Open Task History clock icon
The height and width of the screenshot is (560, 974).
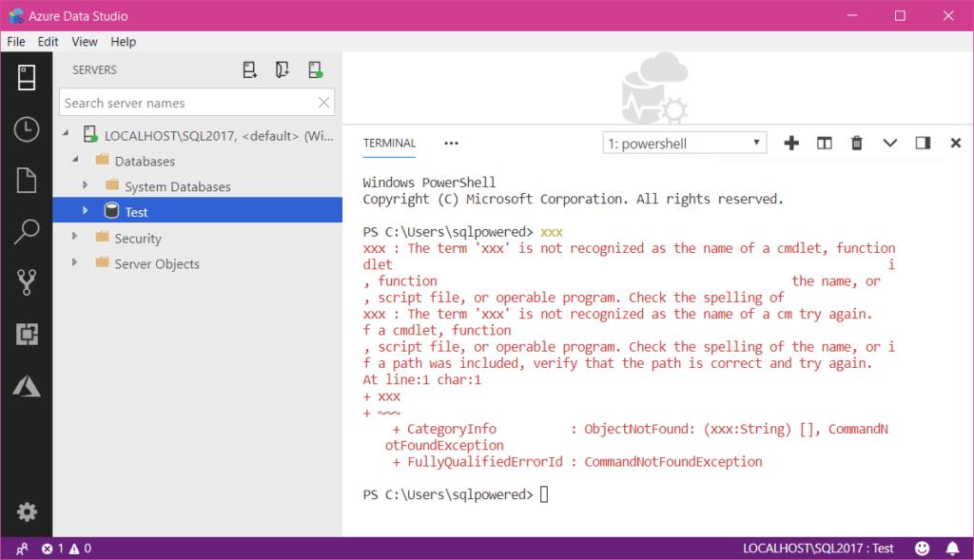27,129
